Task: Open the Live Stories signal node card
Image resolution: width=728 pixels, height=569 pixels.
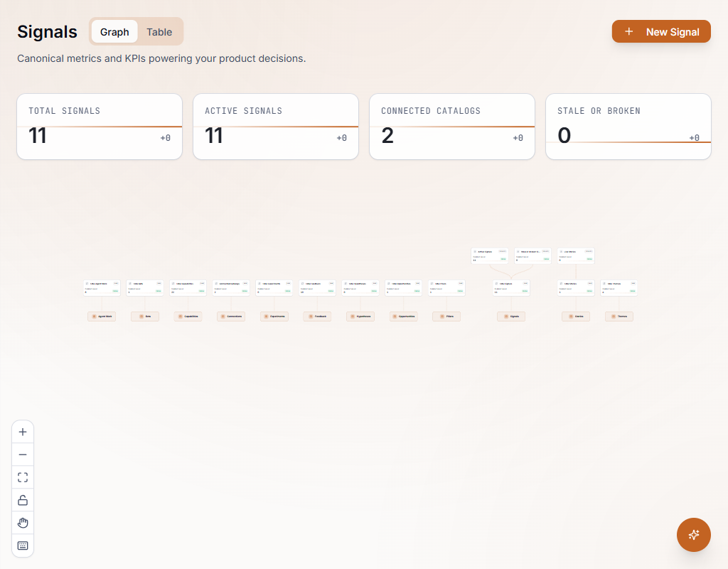Action: [x=576, y=255]
